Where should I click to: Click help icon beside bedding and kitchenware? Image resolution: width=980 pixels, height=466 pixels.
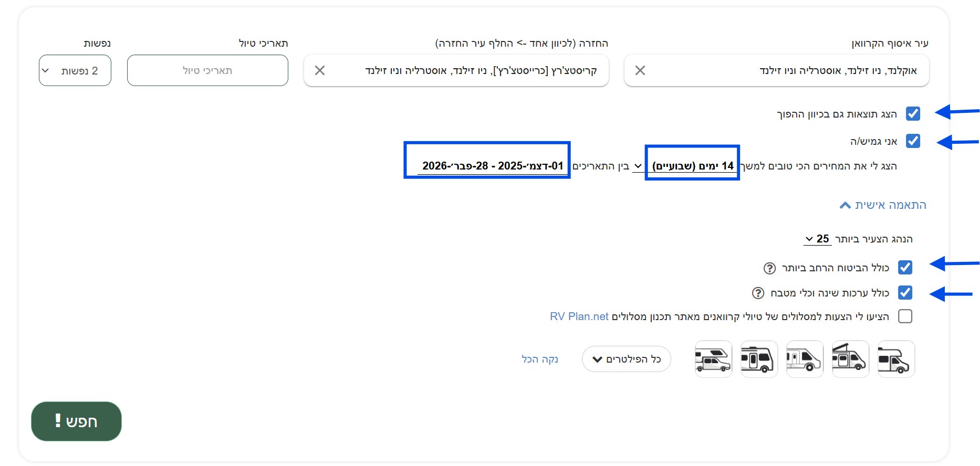click(x=758, y=293)
